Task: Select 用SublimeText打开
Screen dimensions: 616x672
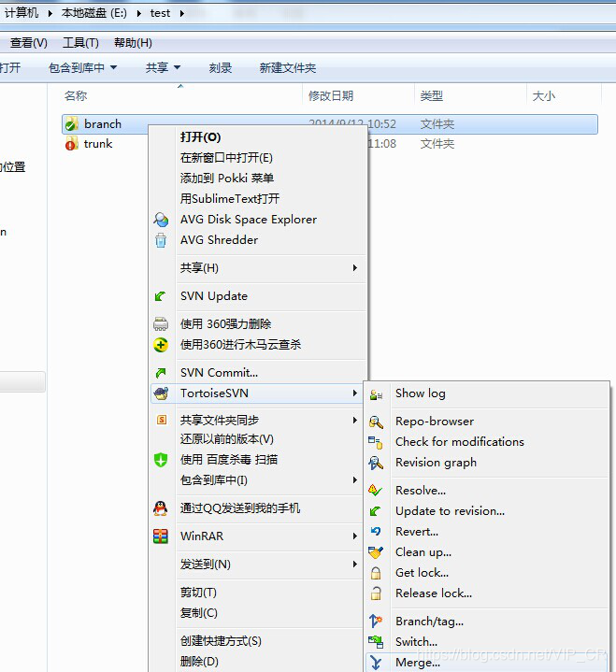Action: coord(230,198)
